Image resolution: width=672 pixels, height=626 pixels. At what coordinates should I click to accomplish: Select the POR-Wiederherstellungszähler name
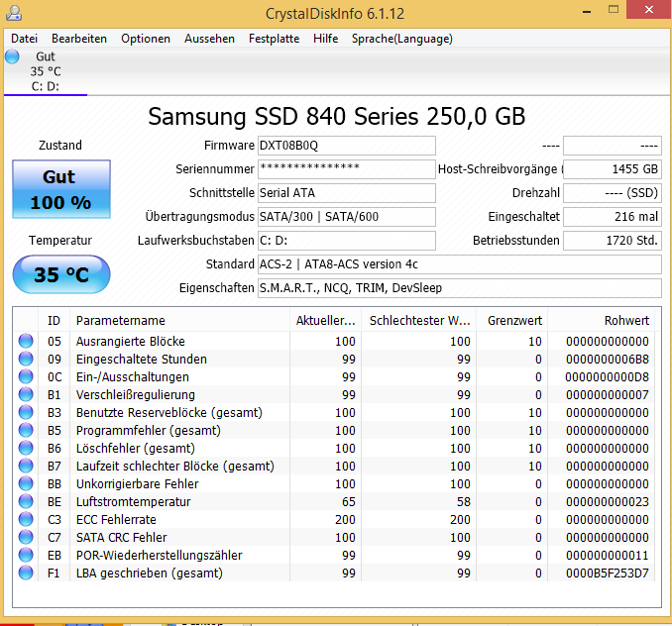point(159,556)
